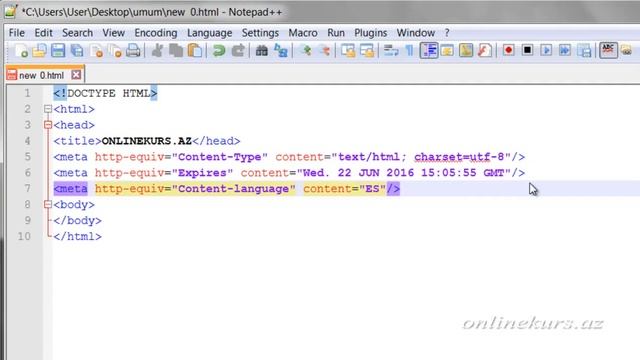Click the Save All icon
The width and height of the screenshot is (640, 360).
click(77, 51)
